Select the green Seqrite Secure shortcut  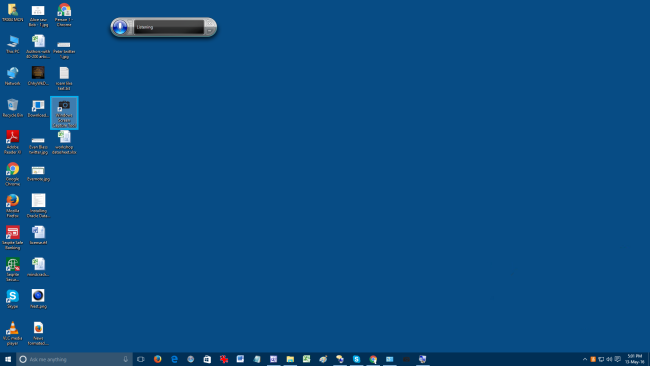13,269
